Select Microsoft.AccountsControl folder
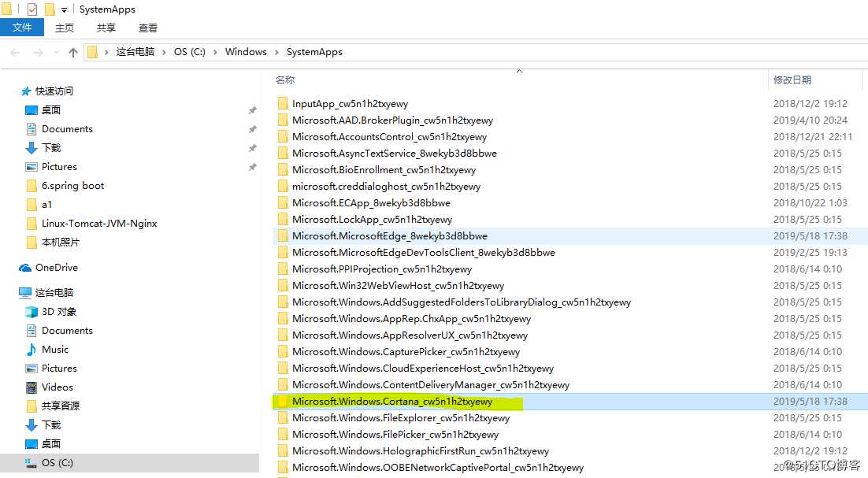The image size is (868, 478). (389, 137)
